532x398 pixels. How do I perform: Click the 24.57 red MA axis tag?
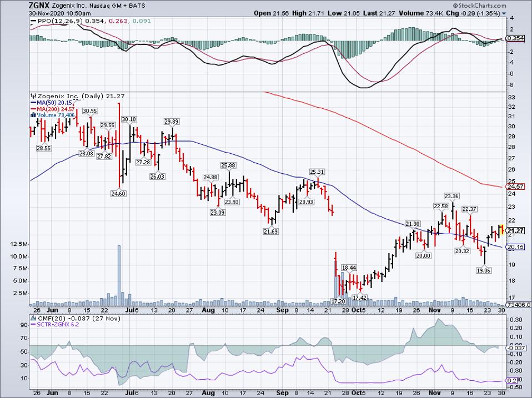[515, 187]
